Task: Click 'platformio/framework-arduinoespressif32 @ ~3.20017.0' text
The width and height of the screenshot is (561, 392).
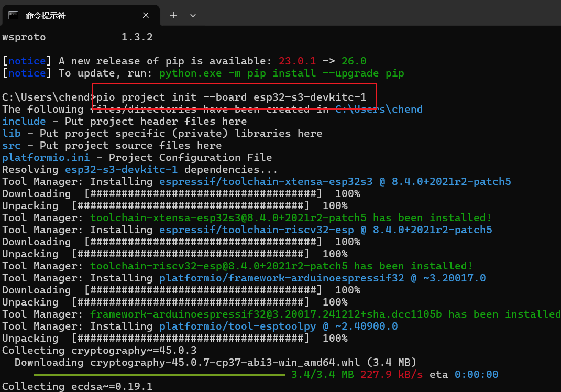Action: pos(322,278)
